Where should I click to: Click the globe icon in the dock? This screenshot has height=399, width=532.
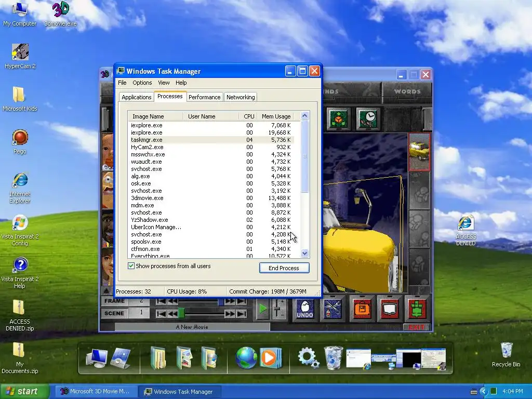pyautogui.click(x=246, y=357)
